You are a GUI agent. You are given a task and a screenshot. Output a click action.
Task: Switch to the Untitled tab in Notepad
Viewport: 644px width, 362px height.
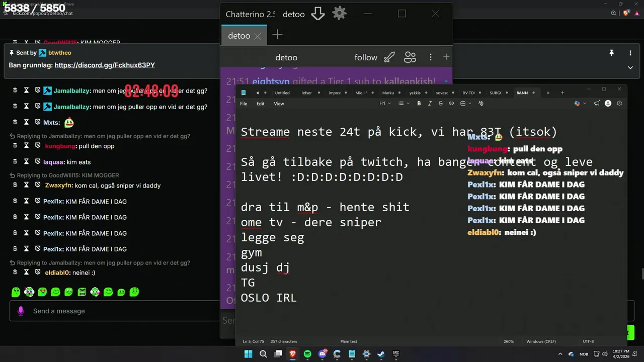click(x=283, y=93)
